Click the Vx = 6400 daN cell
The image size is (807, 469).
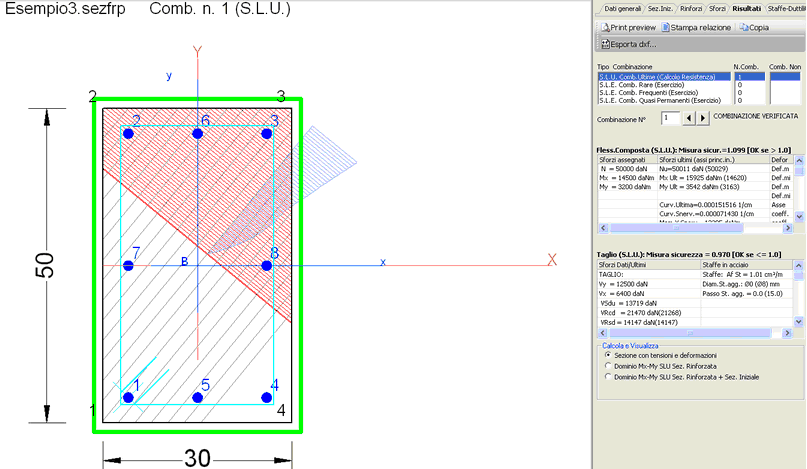[648, 293]
